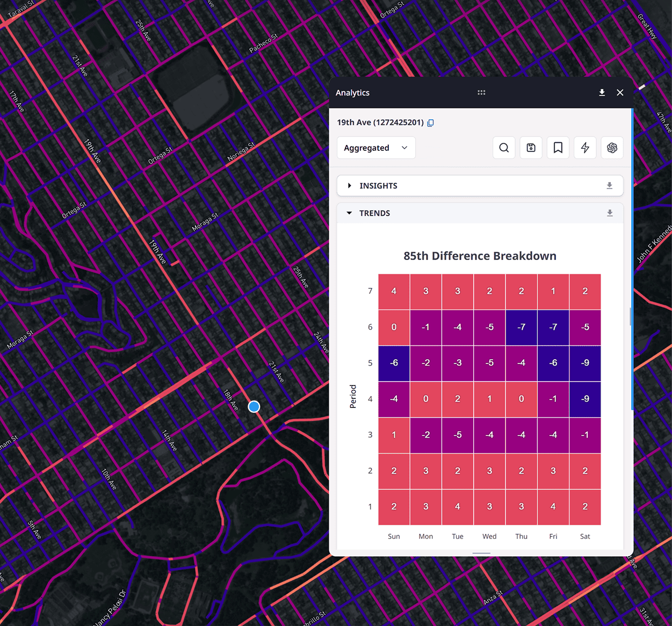Click the Mon axis label
Screen dimensions: 672x626
click(x=425, y=536)
